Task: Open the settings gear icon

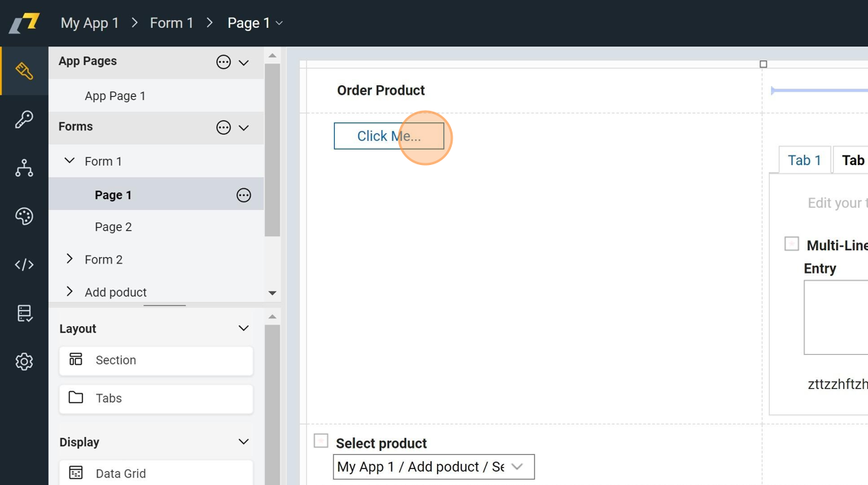Action: point(24,362)
